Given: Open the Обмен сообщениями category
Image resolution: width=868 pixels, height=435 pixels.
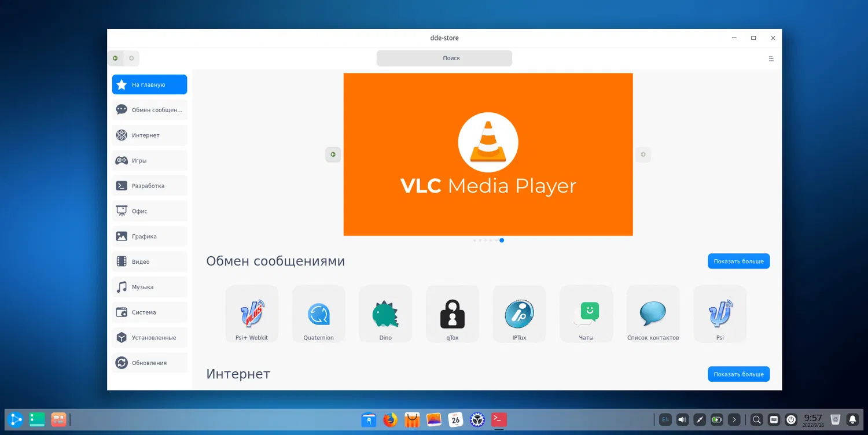Looking at the screenshot, I should pos(149,110).
